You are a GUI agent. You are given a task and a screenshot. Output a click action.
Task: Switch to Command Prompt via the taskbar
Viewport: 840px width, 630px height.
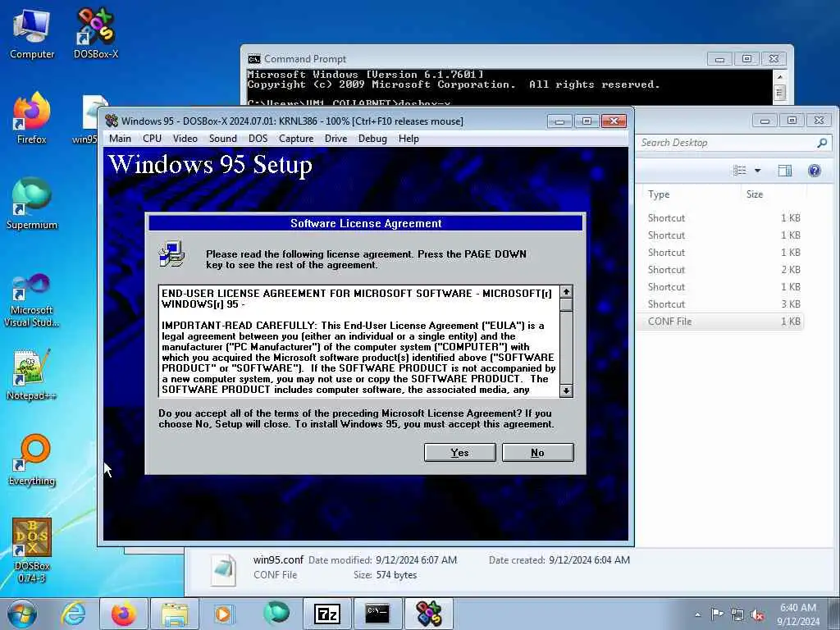[377, 614]
